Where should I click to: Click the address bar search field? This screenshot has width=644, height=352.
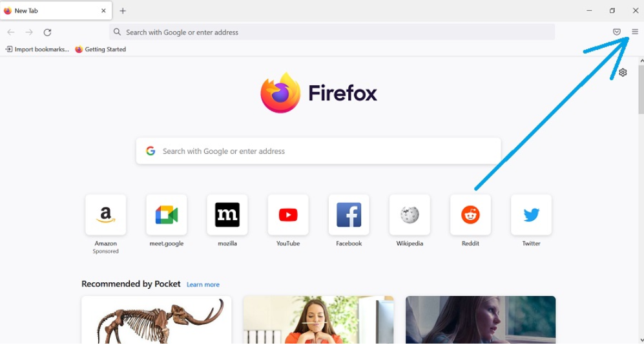[x=332, y=32]
